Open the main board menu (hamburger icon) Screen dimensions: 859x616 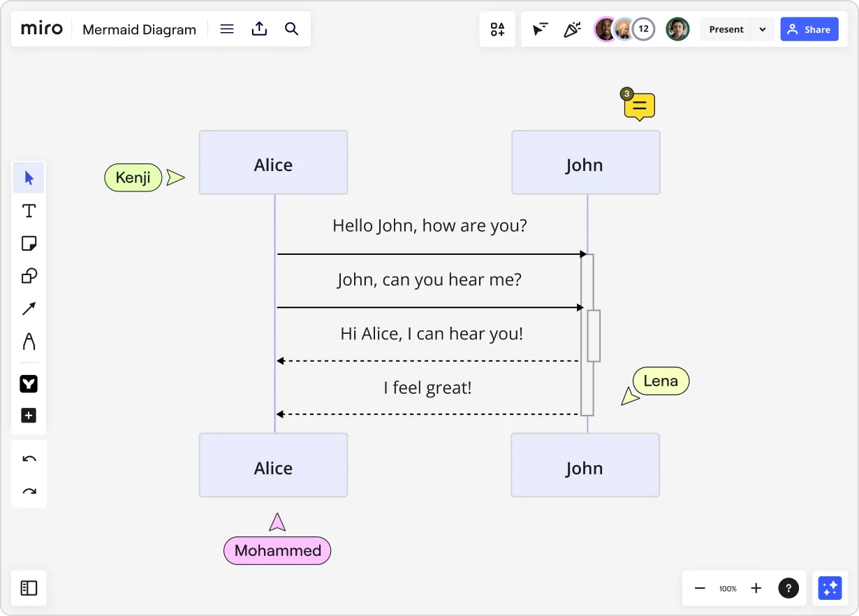tap(226, 29)
